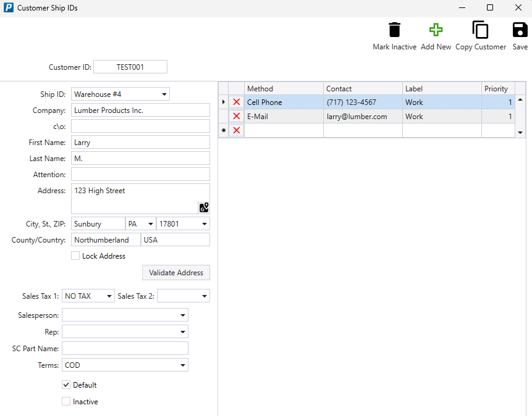Screen dimensions: 532x416
Task: Click the red X on blank contact row
Action: (x=236, y=130)
